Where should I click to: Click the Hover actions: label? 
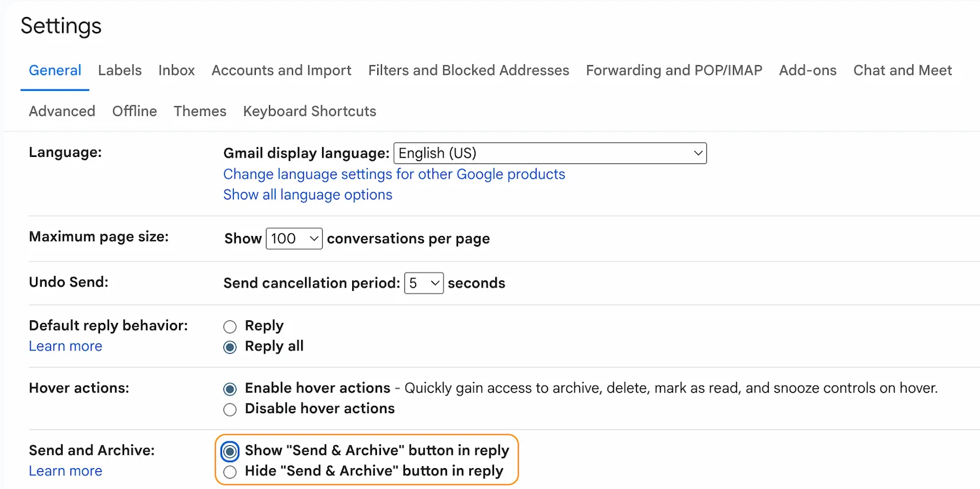79,388
